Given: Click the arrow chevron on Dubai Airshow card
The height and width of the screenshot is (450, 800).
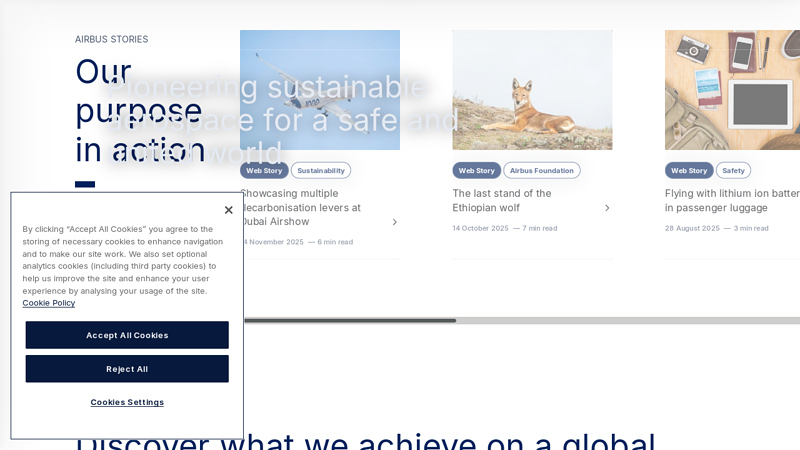Looking at the screenshot, I should tap(394, 222).
